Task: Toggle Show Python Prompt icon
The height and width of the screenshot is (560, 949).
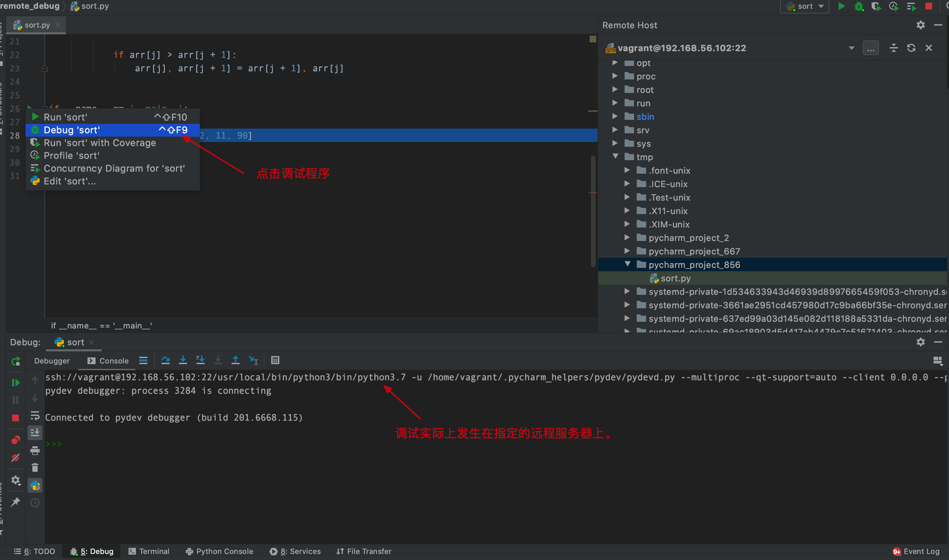Action: (35, 485)
